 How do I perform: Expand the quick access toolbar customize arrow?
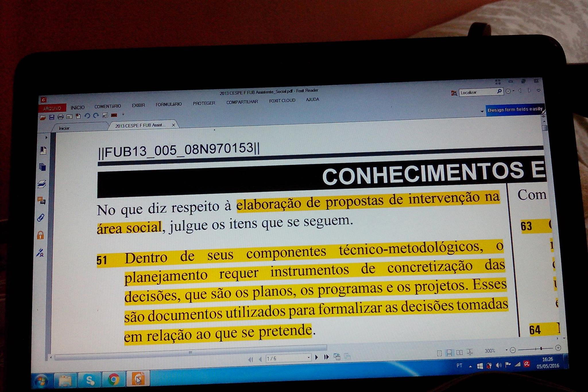(123, 114)
